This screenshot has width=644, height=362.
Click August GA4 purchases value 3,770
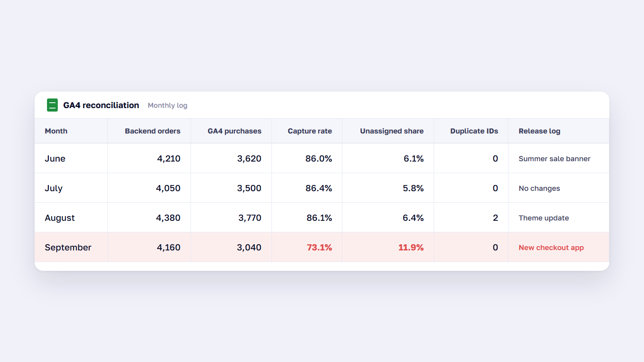tap(250, 218)
